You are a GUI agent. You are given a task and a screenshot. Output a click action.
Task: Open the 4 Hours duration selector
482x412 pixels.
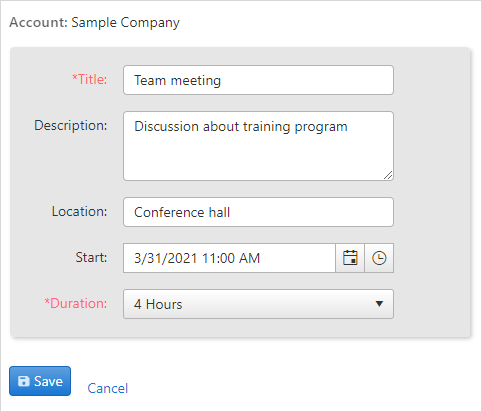pos(258,304)
